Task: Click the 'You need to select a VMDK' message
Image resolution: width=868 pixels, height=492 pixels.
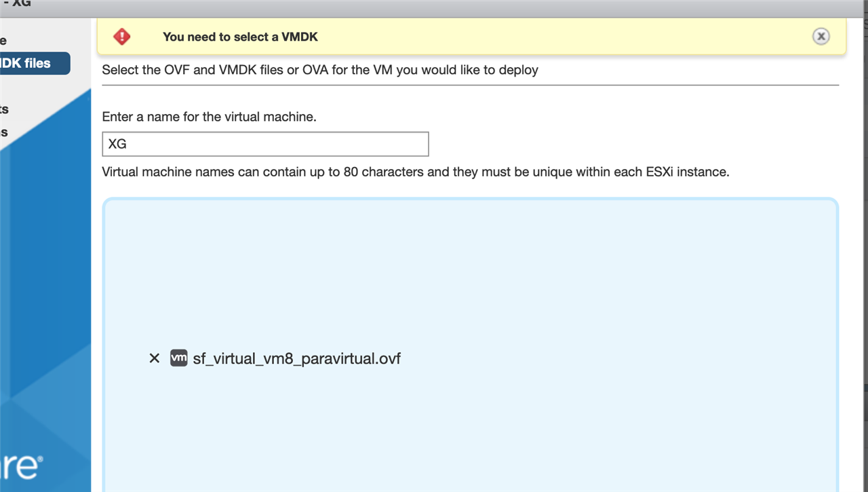Action: click(x=240, y=37)
